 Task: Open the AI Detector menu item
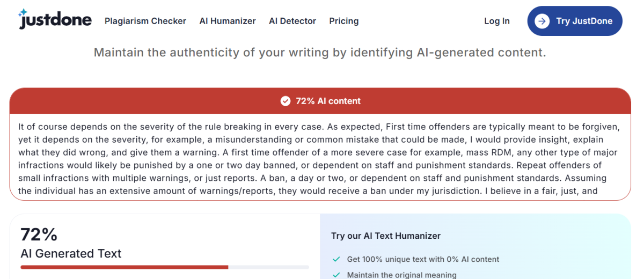pyautogui.click(x=292, y=21)
